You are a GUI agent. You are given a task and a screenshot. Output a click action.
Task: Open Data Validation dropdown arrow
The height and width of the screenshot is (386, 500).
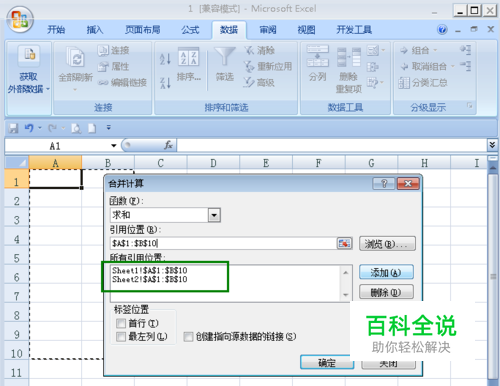pyautogui.click(x=383, y=50)
